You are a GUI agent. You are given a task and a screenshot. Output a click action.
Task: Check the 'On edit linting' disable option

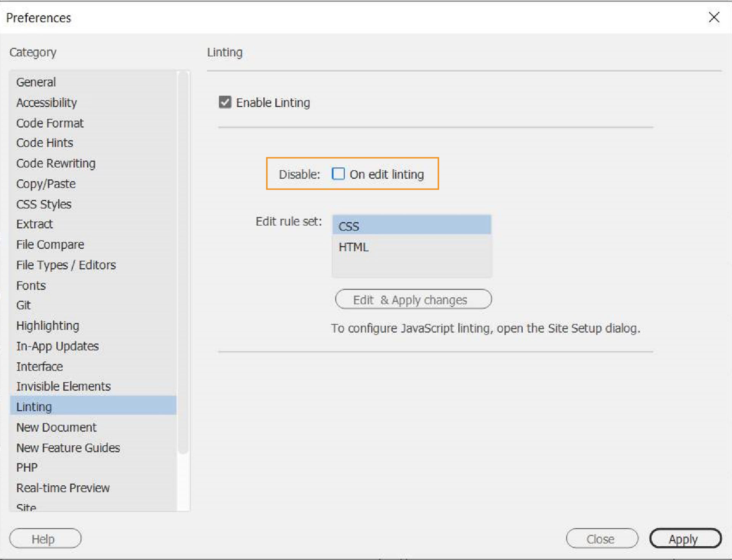tap(338, 174)
